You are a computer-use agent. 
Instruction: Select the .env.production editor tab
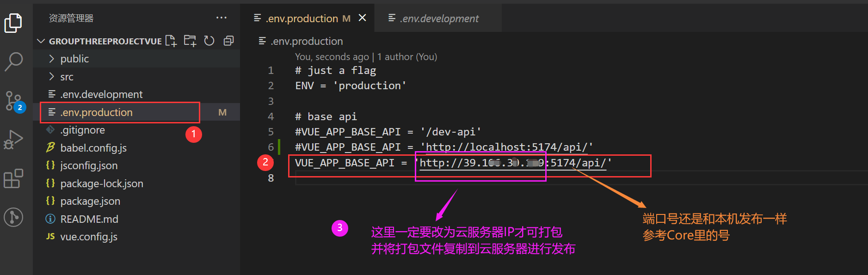tap(307, 18)
